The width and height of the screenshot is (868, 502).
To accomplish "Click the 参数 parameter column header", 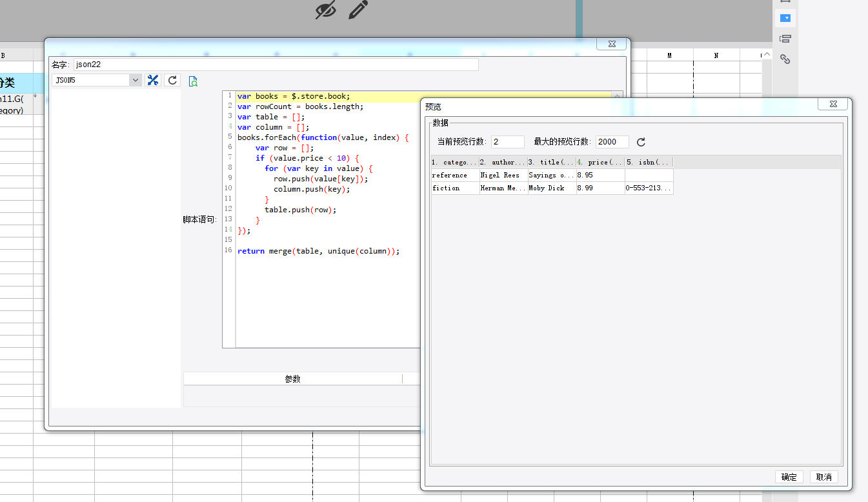I will [292, 379].
